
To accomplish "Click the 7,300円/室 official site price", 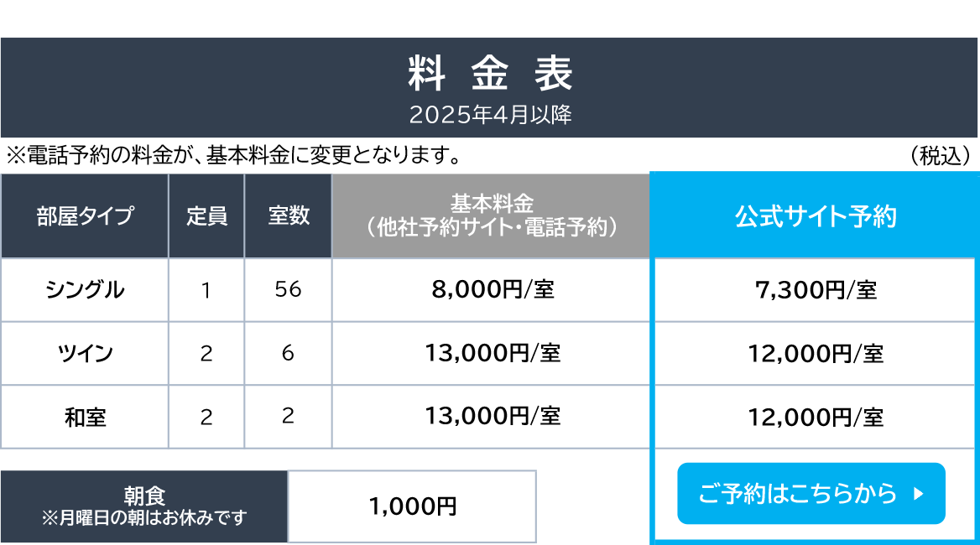I will (815, 290).
